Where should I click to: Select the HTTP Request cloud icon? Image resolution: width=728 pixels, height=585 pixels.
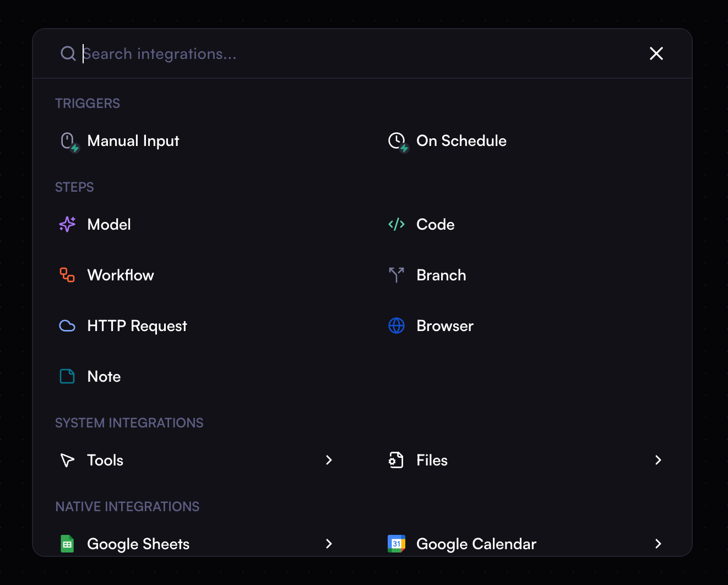tap(67, 326)
